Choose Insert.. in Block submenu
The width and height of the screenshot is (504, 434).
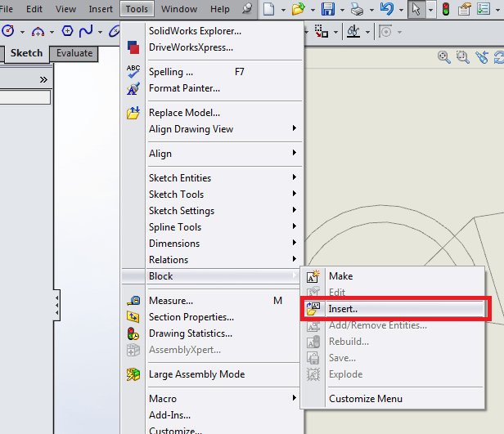394,309
